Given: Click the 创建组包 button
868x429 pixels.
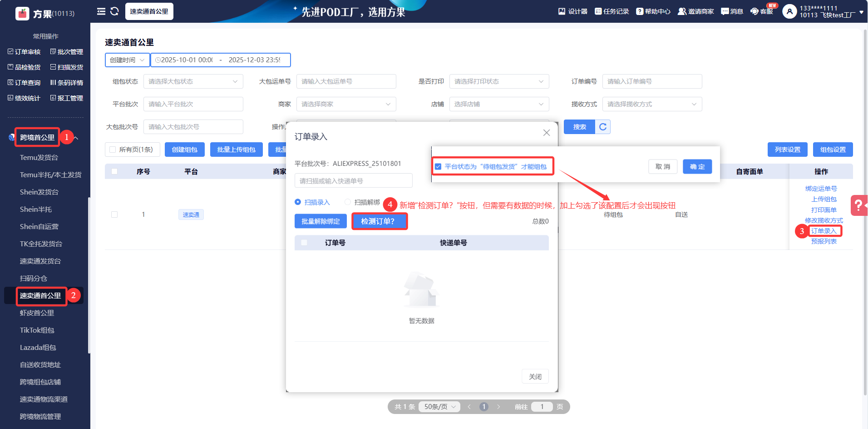Looking at the screenshot, I should [185, 150].
